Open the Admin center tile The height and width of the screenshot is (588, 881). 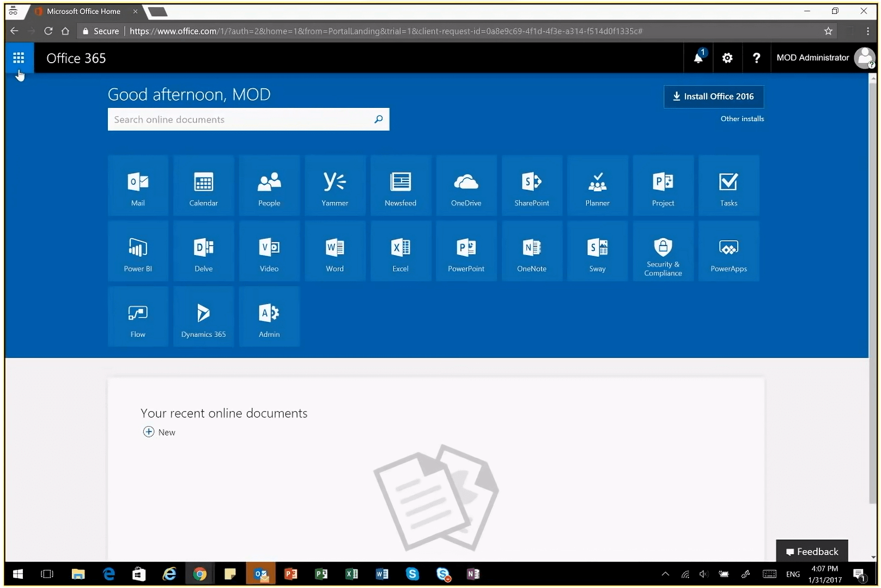coord(269,317)
